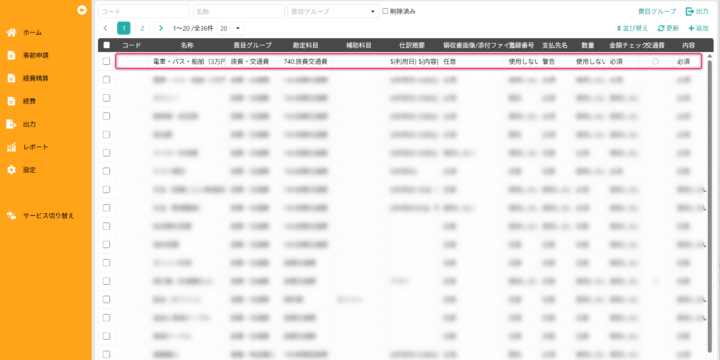Click the 出力 export button at top right
The height and width of the screenshot is (360, 720).
pos(697,11)
